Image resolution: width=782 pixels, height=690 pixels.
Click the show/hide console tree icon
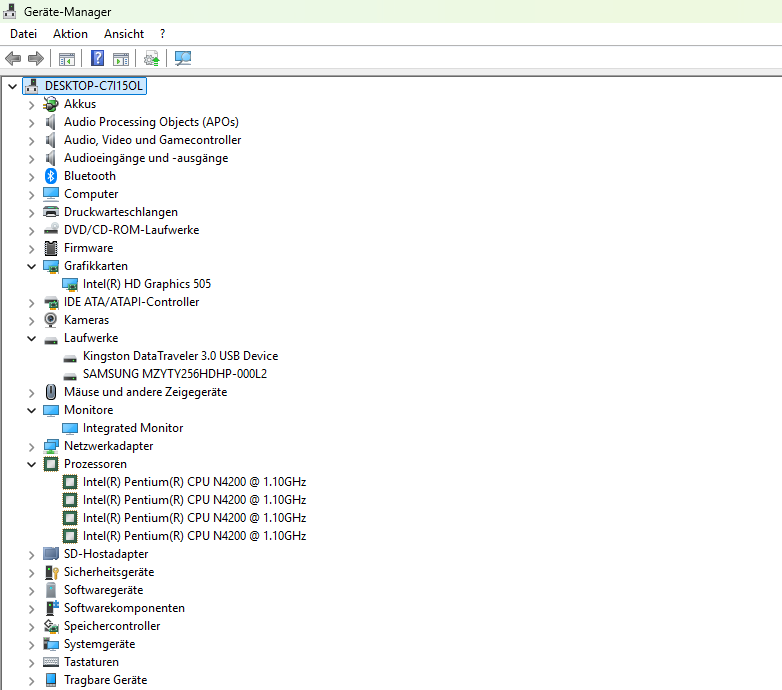pyautogui.click(x=66, y=58)
